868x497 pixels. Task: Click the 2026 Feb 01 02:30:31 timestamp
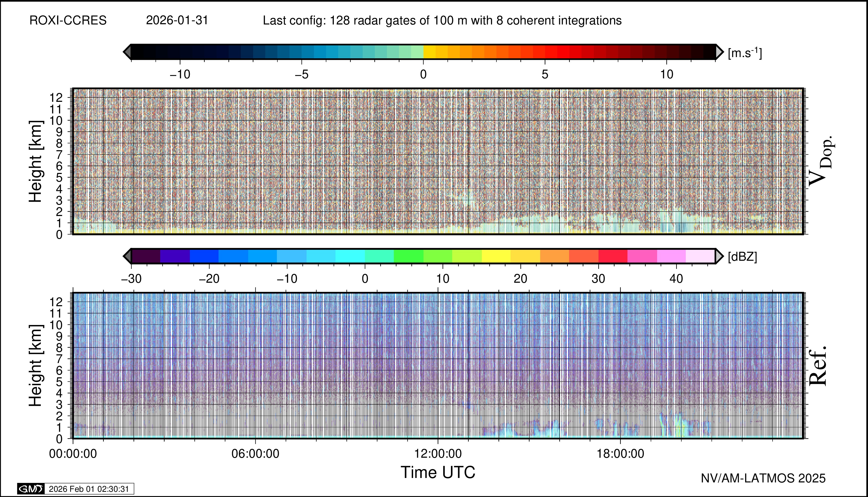click(89, 489)
